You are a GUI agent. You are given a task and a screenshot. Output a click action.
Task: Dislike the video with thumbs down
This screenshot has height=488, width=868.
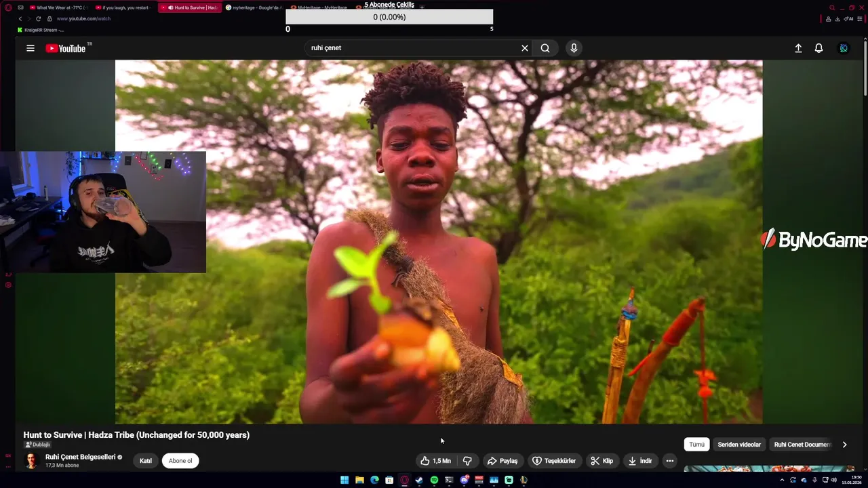467,461
